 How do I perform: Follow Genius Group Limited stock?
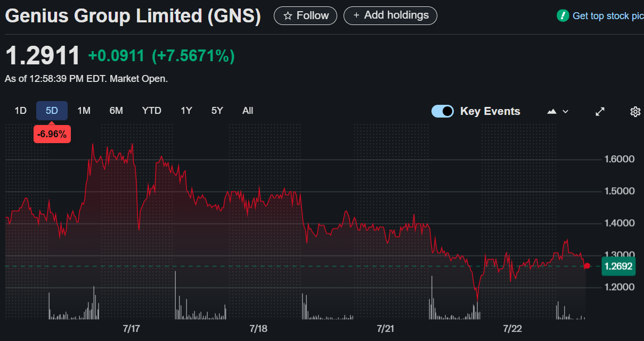coord(305,16)
